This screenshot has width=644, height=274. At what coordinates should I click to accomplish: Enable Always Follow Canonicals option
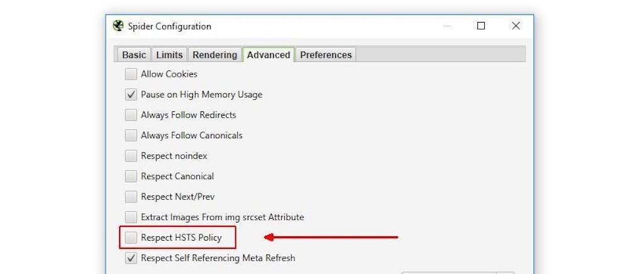[131, 135]
